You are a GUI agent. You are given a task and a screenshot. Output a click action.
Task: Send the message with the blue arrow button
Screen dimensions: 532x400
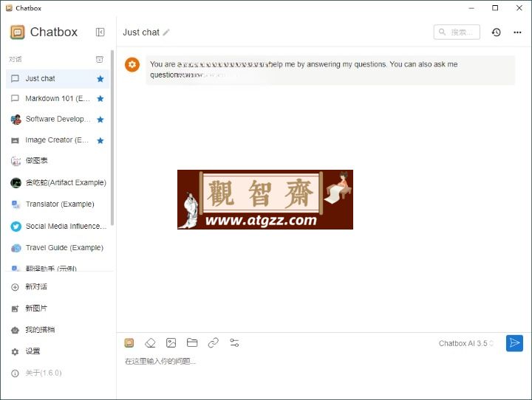click(514, 343)
